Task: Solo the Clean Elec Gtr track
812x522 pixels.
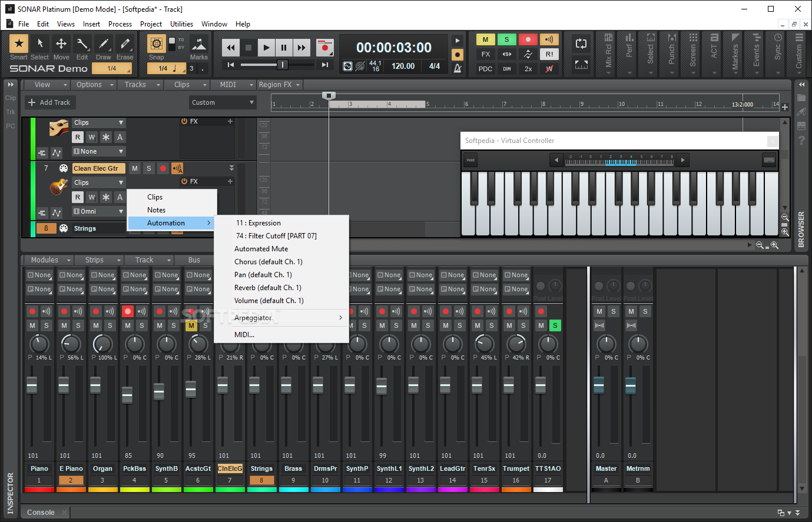Action: pyautogui.click(x=149, y=168)
